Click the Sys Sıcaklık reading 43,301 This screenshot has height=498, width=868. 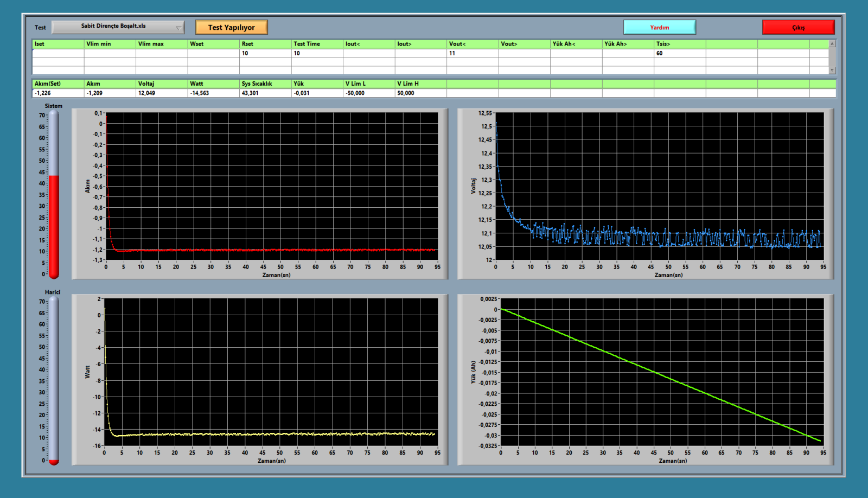tap(265, 93)
